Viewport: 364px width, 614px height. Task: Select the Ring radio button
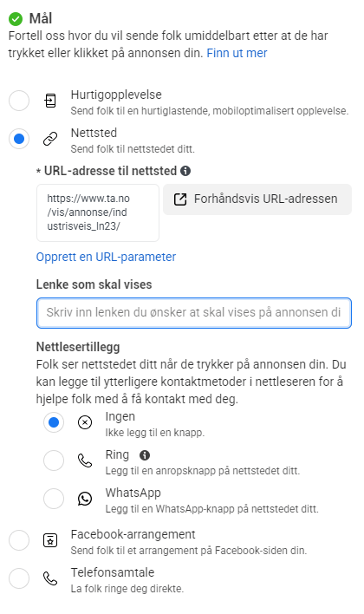(x=54, y=460)
